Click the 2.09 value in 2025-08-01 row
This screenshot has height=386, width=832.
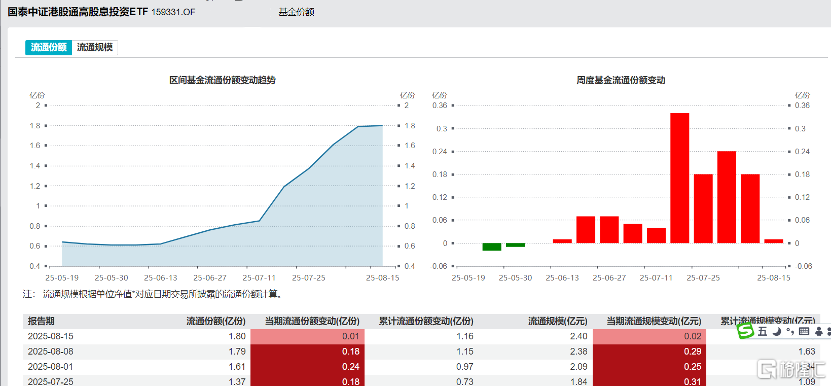point(578,367)
